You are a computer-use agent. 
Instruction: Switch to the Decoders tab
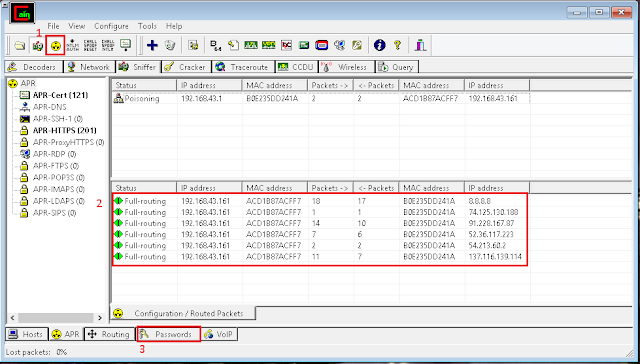coord(34,67)
